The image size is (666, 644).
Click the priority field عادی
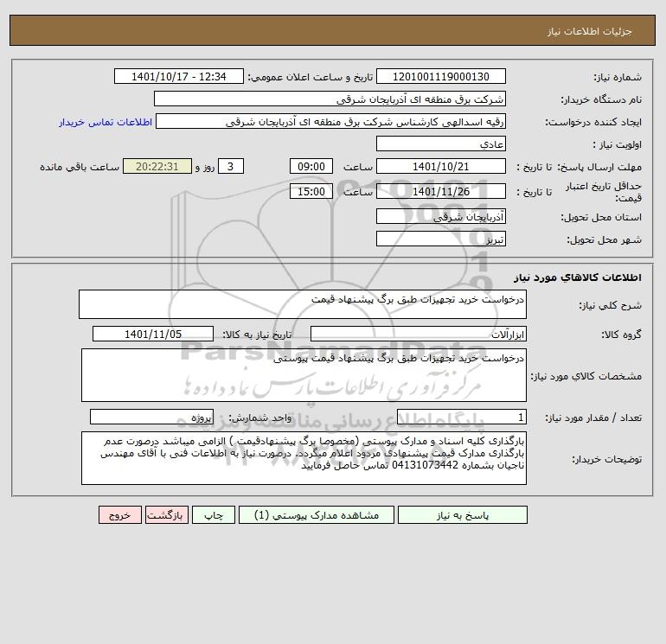pos(441,143)
